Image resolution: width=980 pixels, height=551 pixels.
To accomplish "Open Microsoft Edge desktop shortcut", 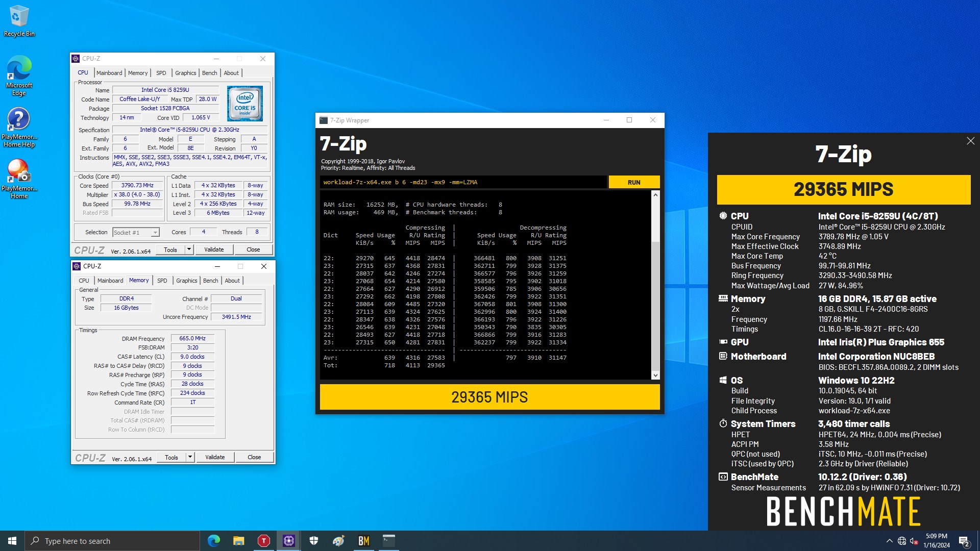I will pos(19,76).
